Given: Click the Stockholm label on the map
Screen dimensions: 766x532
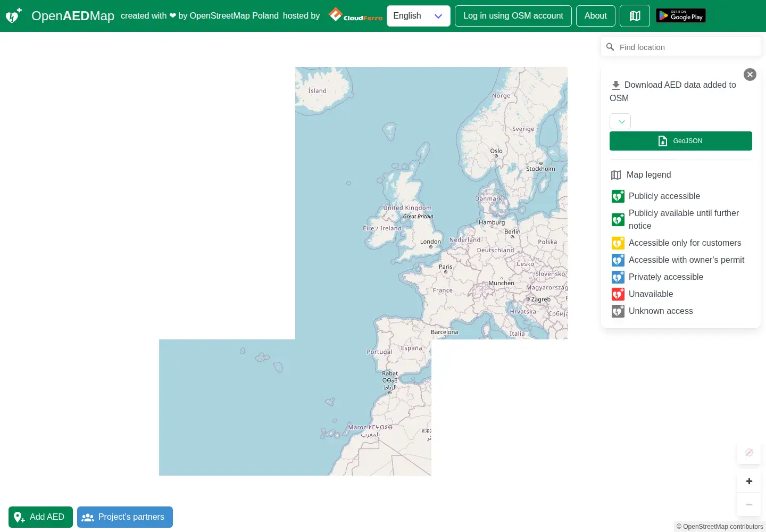Looking at the screenshot, I should coord(540,169).
